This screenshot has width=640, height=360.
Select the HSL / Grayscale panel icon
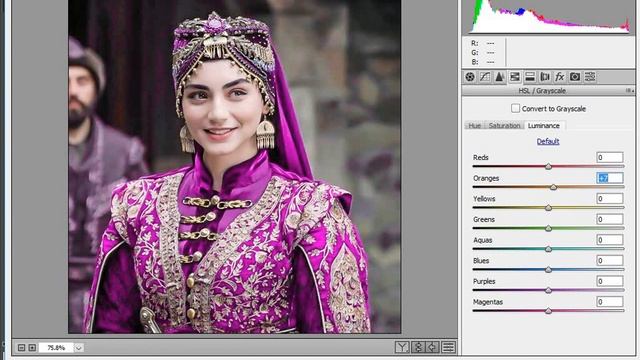pos(515,77)
